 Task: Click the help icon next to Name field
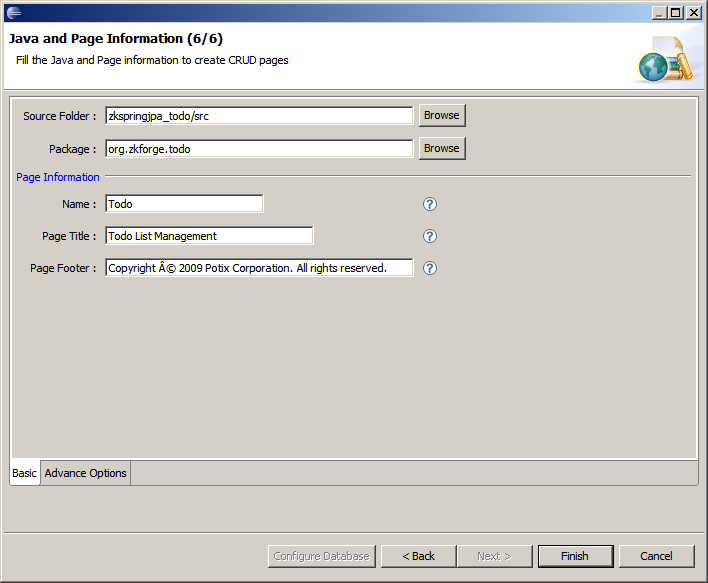coord(430,204)
